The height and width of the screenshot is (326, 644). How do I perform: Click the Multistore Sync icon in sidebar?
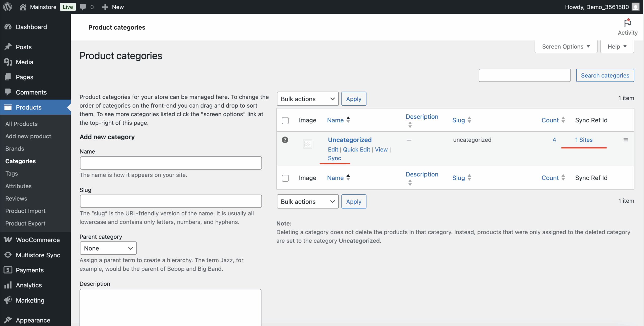[x=8, y=255]
